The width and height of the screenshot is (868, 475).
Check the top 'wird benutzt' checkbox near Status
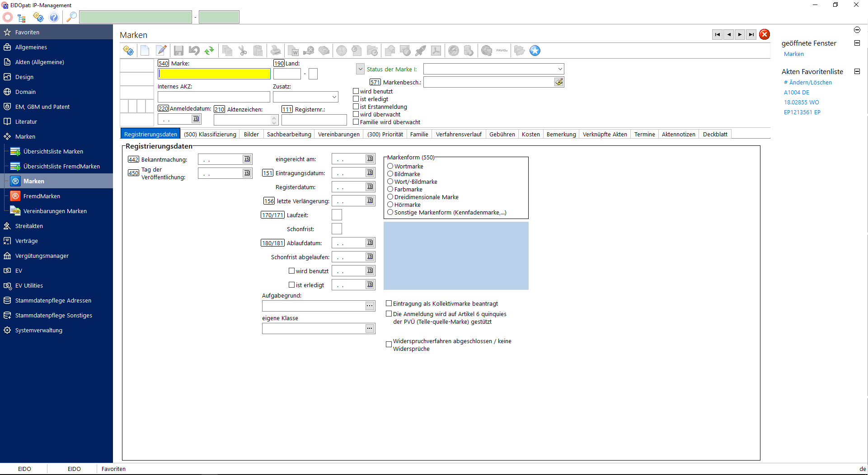[x=356, y=91]
